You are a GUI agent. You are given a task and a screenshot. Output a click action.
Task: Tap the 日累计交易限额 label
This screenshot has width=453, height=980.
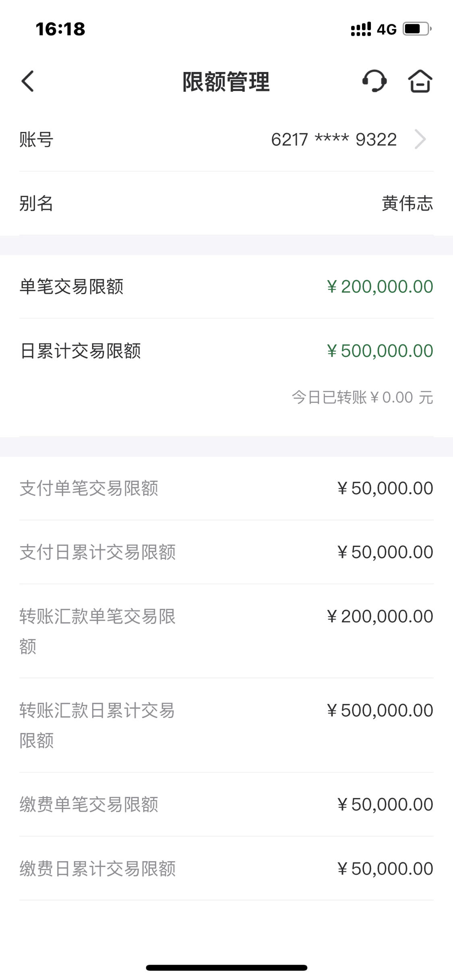[80, 351]
